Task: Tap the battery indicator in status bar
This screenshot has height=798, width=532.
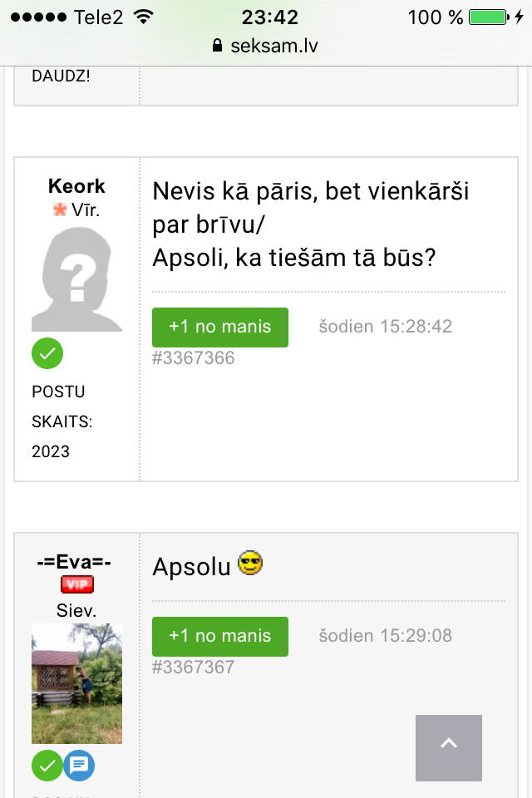Action: coord(487,17)
